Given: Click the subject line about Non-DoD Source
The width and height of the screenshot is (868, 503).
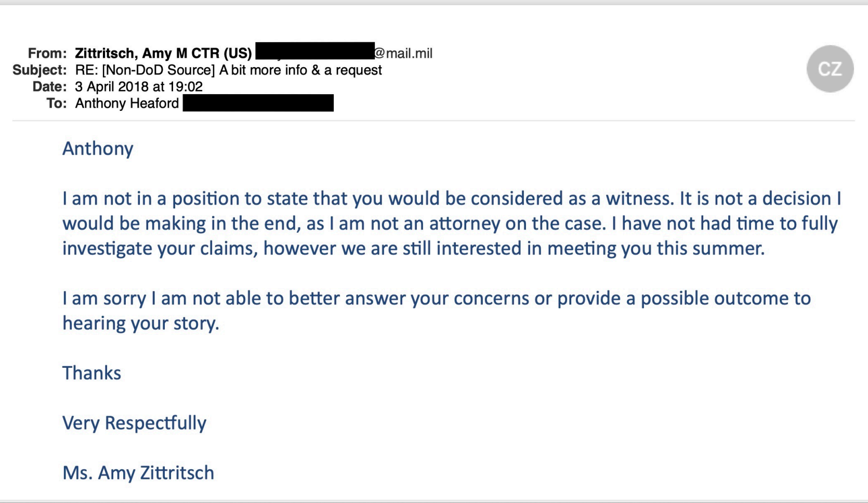Looking at the screenshot, I should [x=228, y=70].
